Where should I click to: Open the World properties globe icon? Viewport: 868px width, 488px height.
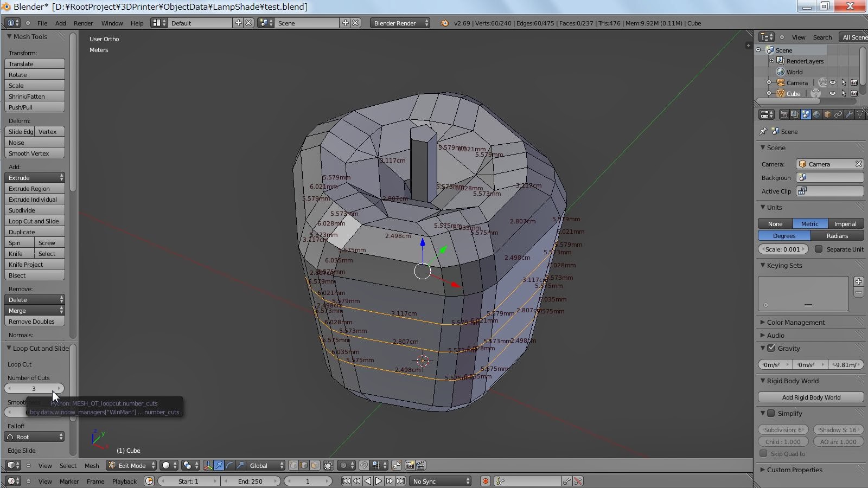[816, 114]
